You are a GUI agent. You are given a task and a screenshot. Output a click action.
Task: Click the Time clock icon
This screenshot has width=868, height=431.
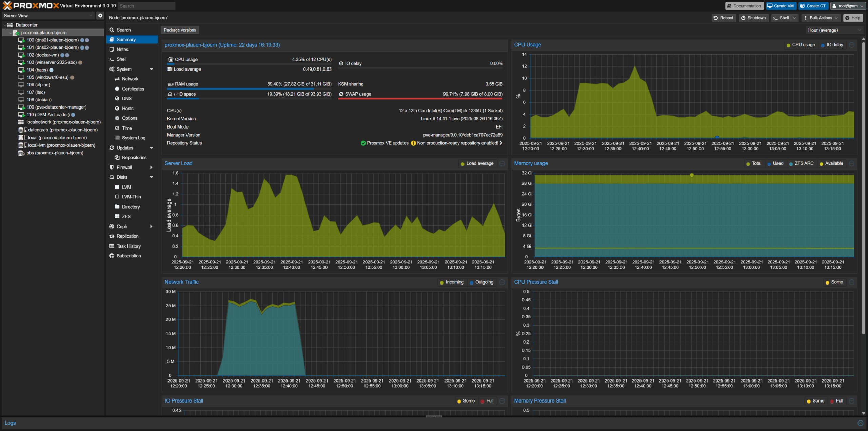117,128
